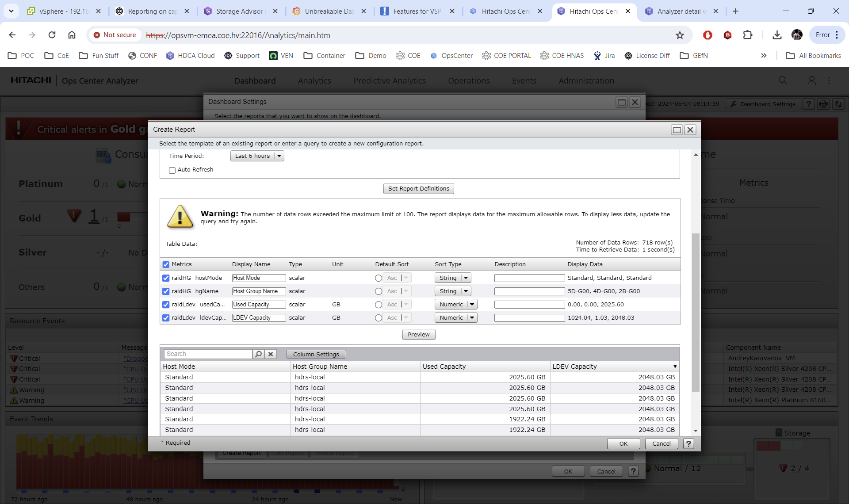Open help with the question mark in Create Report
Viewport: 849px width, 504px height.
click(x=688, y=443)
